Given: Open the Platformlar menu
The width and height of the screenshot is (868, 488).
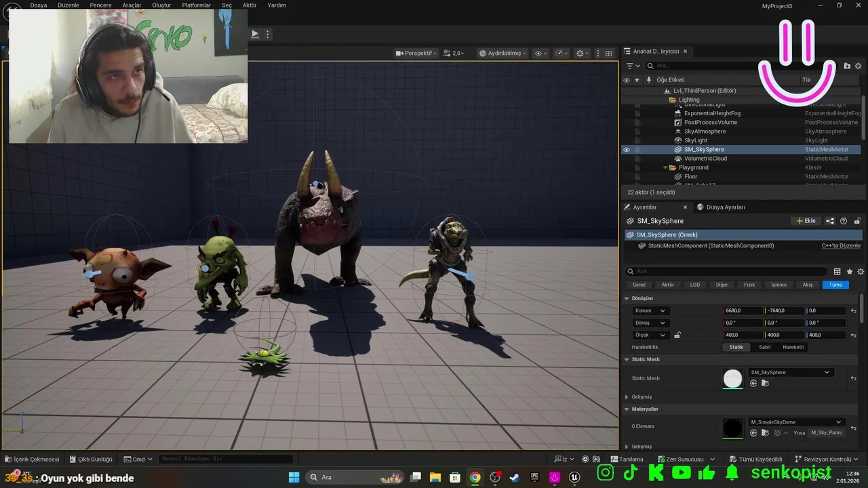Looking at the screenshot, I should coord(197,5).
